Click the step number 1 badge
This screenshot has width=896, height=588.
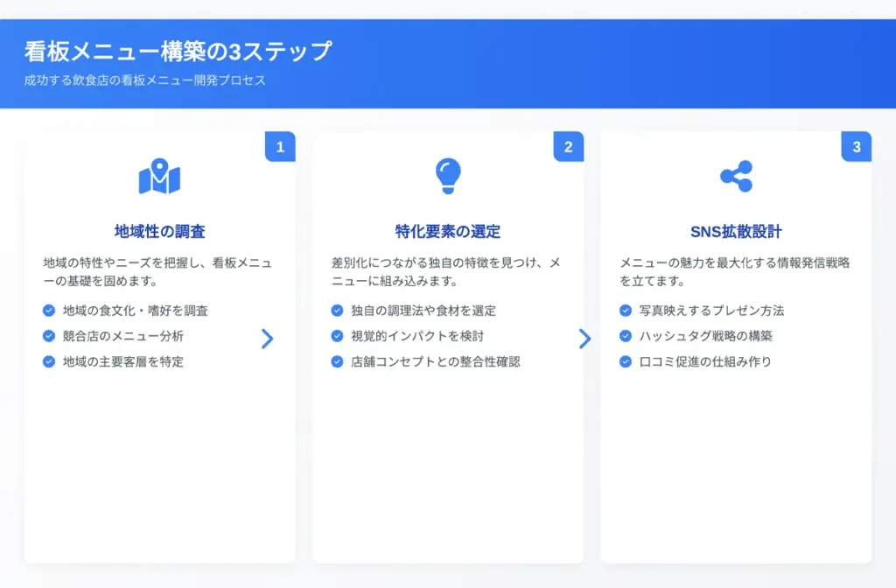280,147
